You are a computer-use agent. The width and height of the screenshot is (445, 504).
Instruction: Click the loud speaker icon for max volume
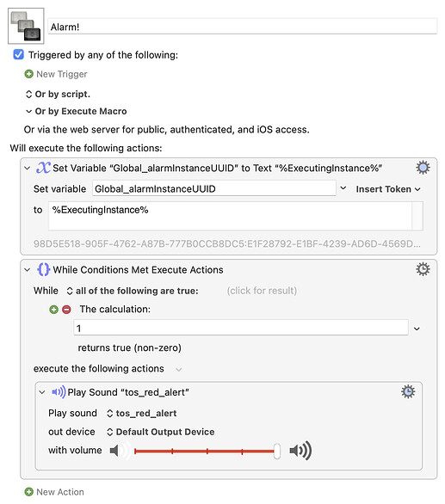300,451
